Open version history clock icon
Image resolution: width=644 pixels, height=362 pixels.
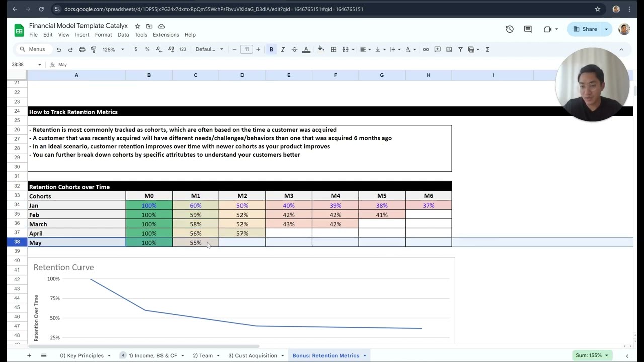(510, 29)
